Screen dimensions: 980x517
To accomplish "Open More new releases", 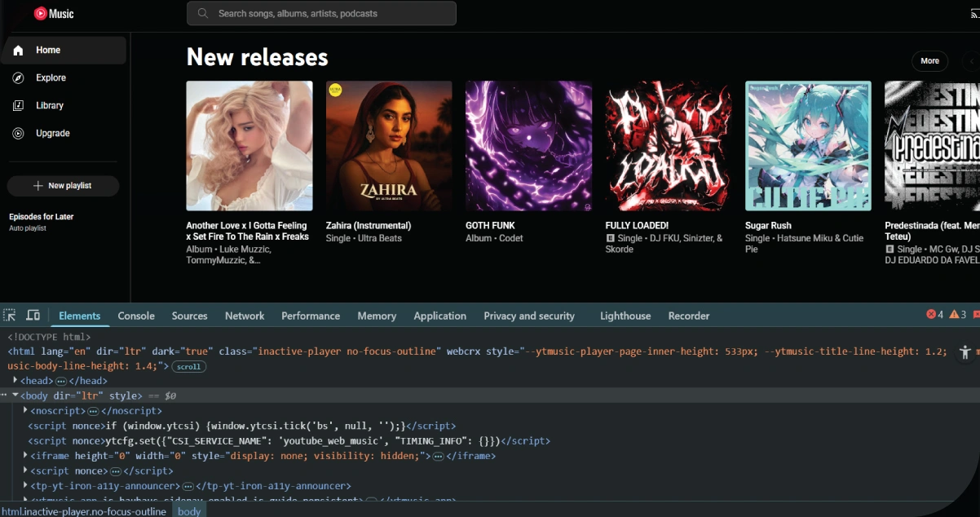I will (929, 61).
